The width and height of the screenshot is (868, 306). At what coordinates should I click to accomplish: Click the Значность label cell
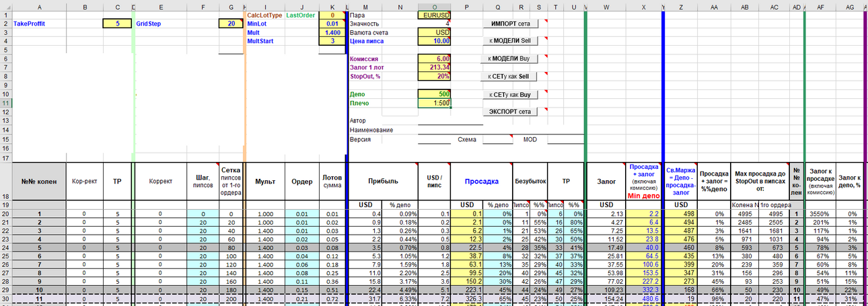click(x=365, y=24)
